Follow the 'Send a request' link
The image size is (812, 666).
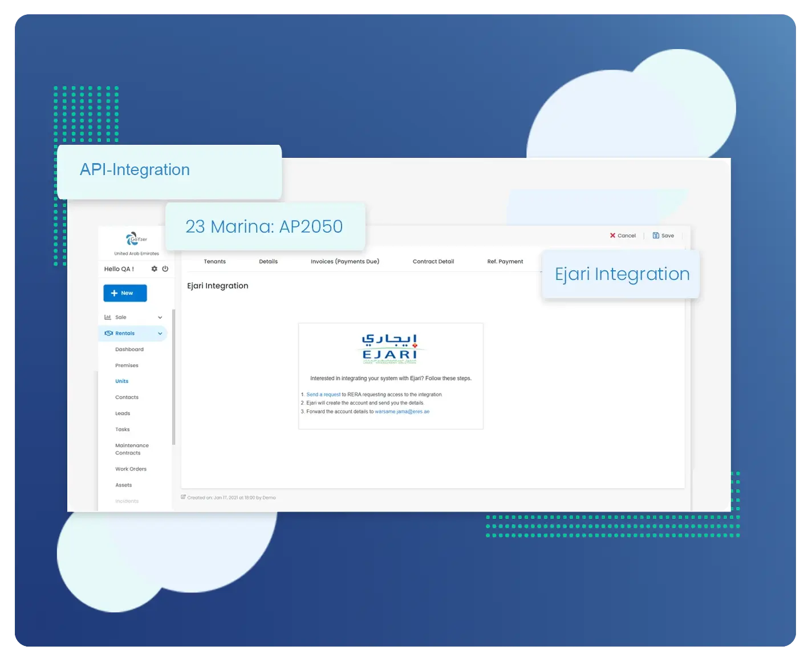pos(323,395)
